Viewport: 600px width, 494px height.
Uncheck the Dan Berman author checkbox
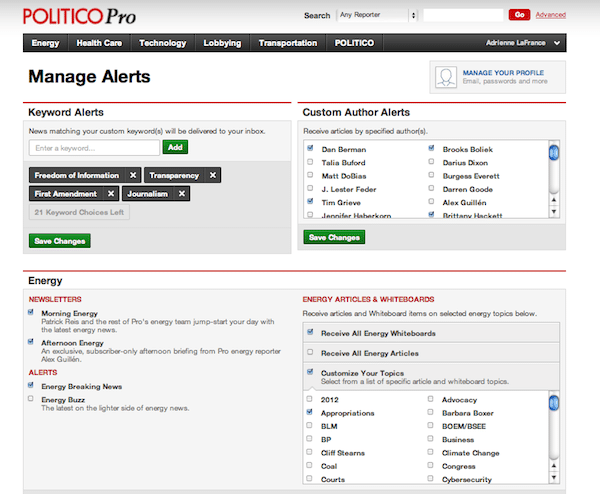(x=310, y=148)
